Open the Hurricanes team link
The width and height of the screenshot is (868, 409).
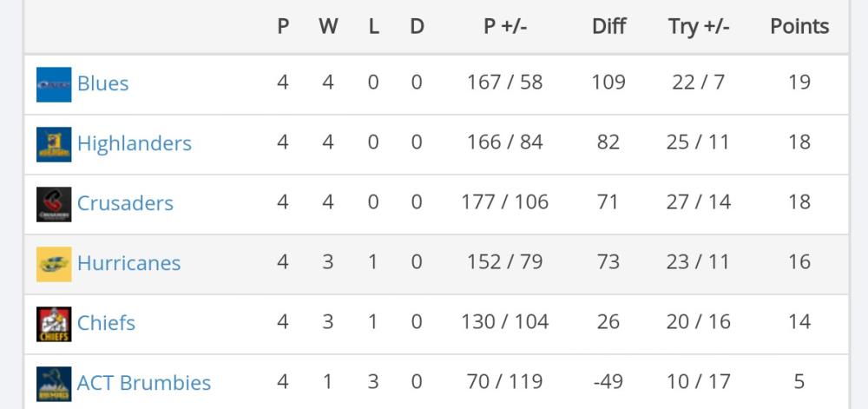pyautogui.click(x=129, y=263)
